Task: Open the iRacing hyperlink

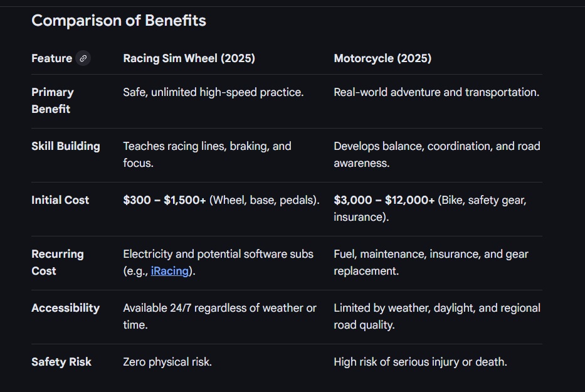Action: (172, 271)
